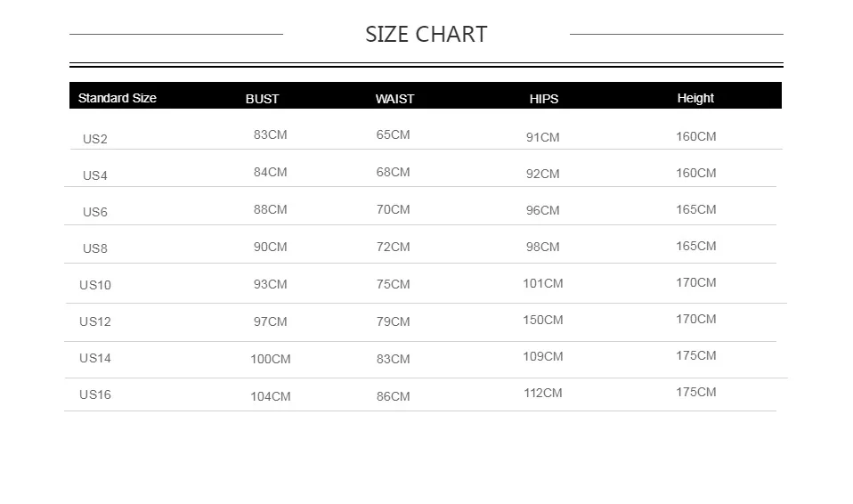
Task: Select the Standard Size column header
Action: pos(117,98)
